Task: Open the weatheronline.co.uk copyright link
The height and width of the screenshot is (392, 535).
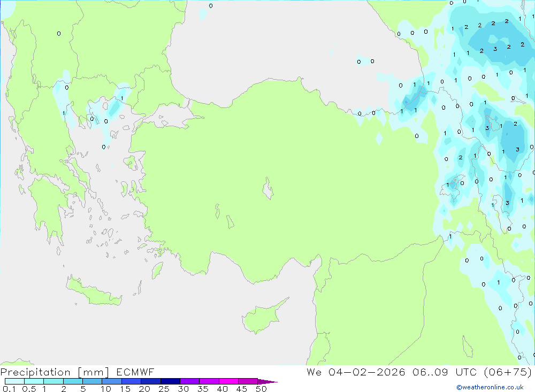Action: point(490,387)
